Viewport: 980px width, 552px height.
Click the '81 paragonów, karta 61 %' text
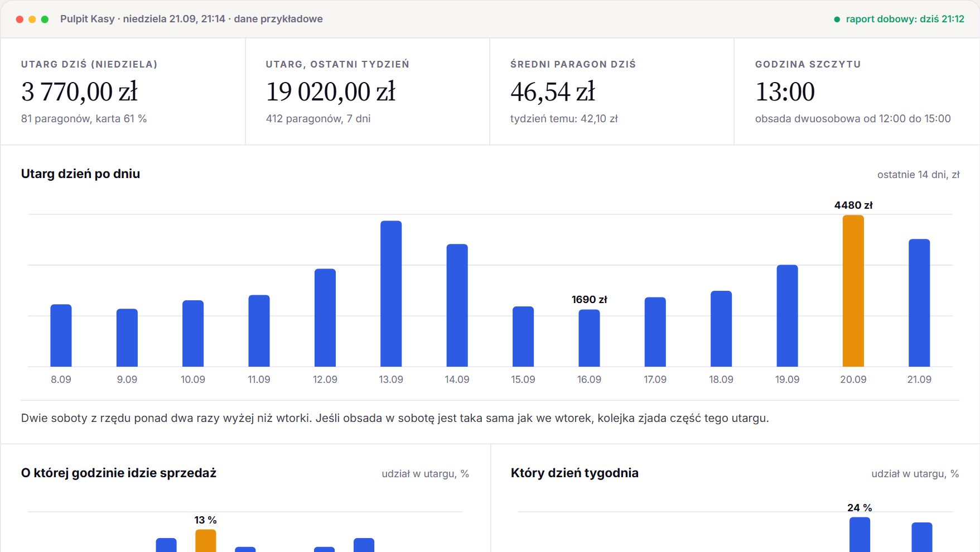point(84,118)
